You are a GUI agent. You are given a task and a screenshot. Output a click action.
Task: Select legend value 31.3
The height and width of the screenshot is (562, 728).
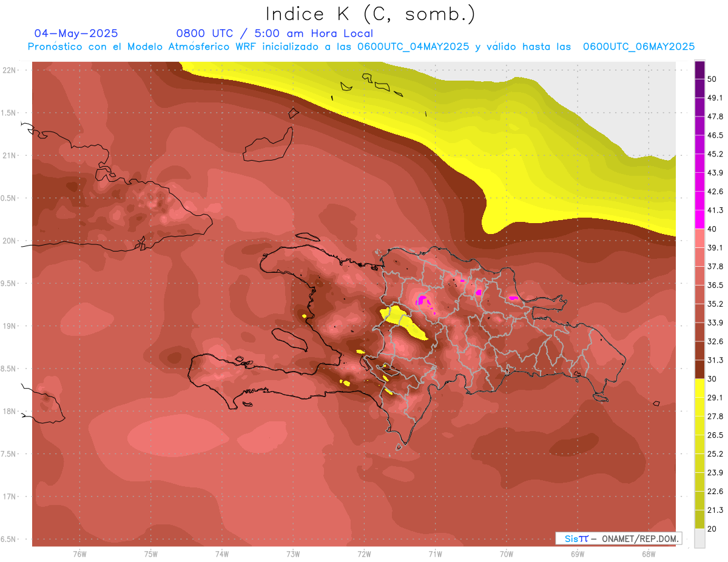715,360
